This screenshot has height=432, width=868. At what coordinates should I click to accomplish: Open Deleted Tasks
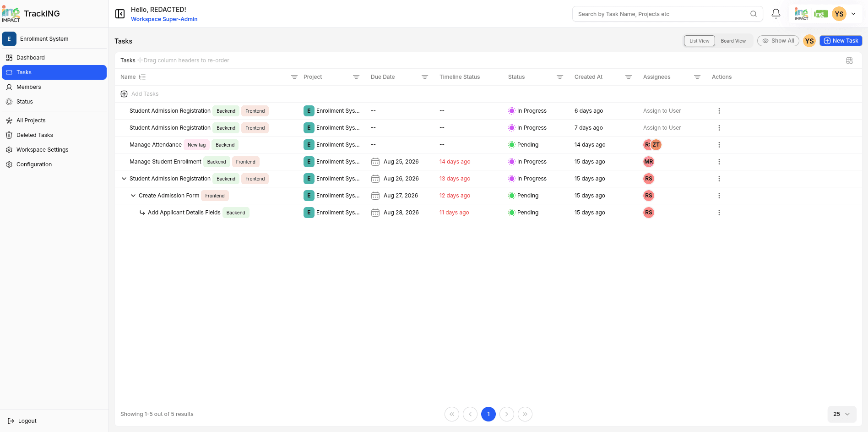pyautogui.click(x=54, y=135)
